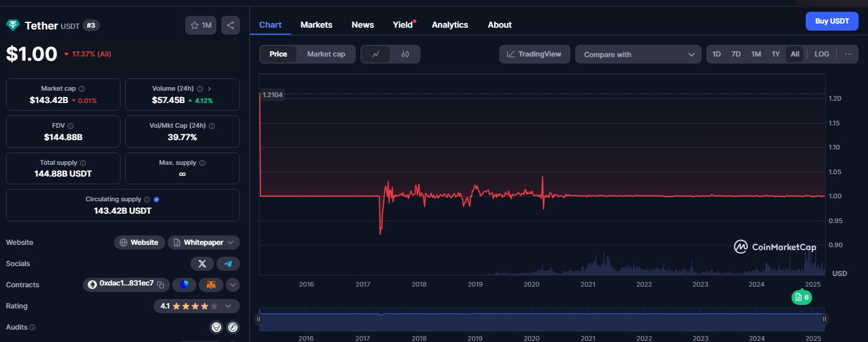Click the 17.37% (All) price change
This screenshot has width=868, height=342.
87,54
